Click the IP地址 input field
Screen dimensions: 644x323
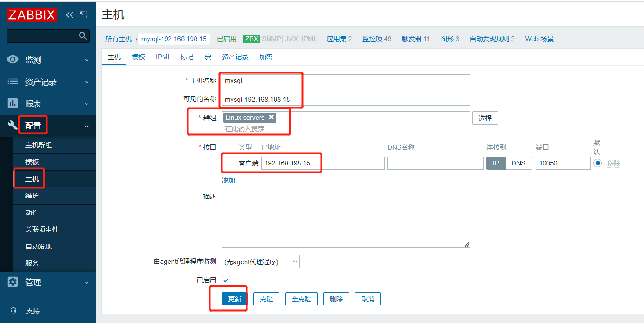click(323, 163)
